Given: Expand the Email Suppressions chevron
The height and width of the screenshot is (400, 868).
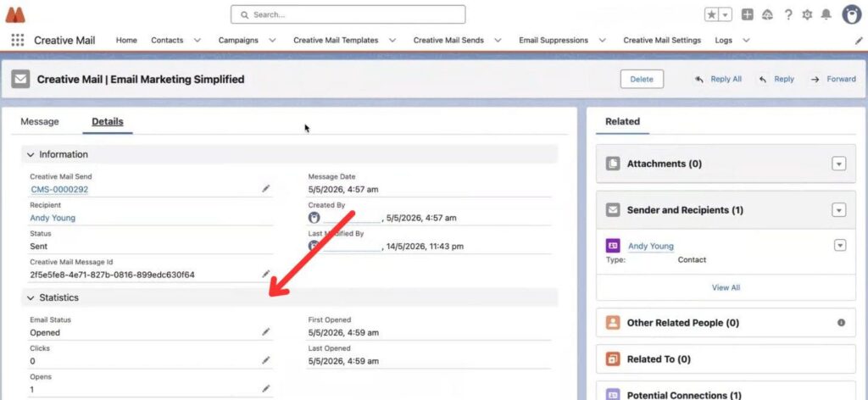Looking at the screenshot, I should (603, 41).
